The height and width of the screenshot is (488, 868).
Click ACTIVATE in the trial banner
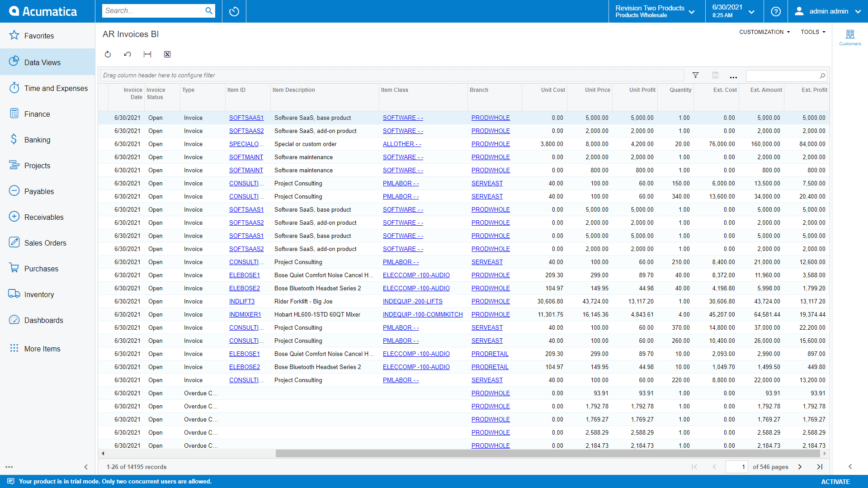835,482
